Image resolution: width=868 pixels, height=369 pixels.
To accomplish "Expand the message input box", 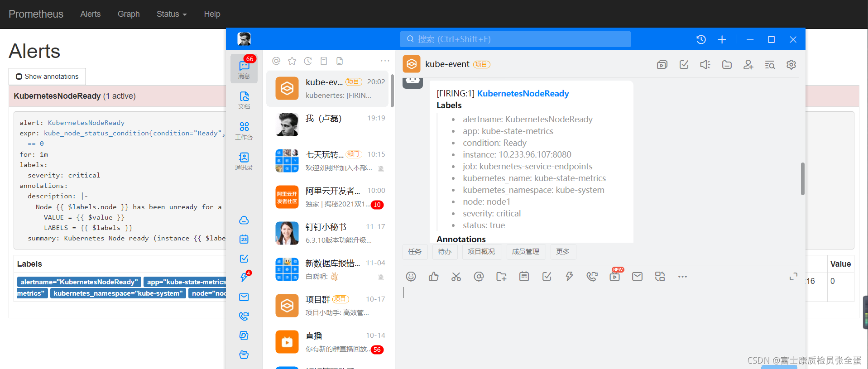I will click(x=793, y=277).
